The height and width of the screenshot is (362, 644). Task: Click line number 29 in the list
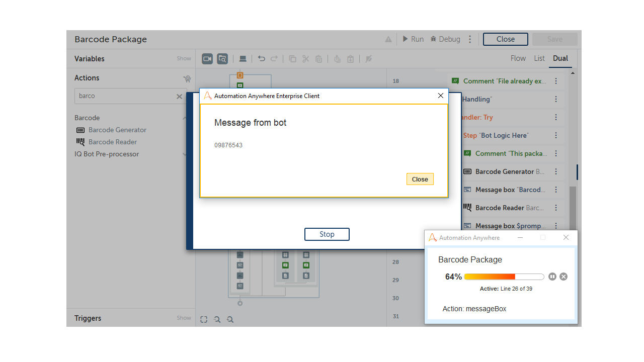(395, 280)
